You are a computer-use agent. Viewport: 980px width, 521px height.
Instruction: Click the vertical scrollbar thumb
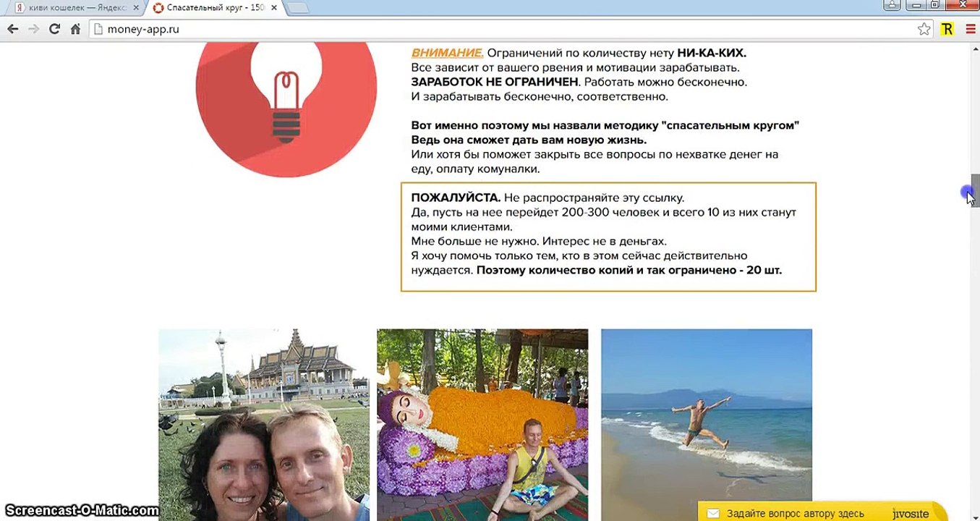(974, 190)
